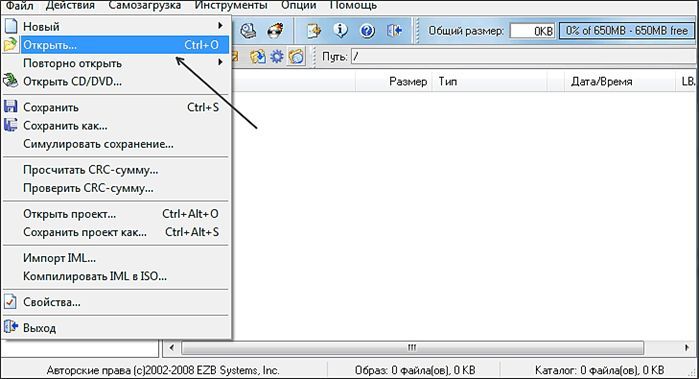Open the Помощь menu
This screenshot has width=699, height=379.
pos(354,5)
